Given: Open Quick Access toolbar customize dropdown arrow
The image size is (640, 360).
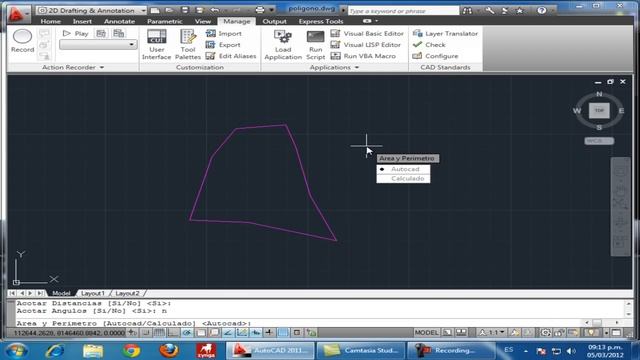Looking at the screenshot, I should click(x=272, y=10).
